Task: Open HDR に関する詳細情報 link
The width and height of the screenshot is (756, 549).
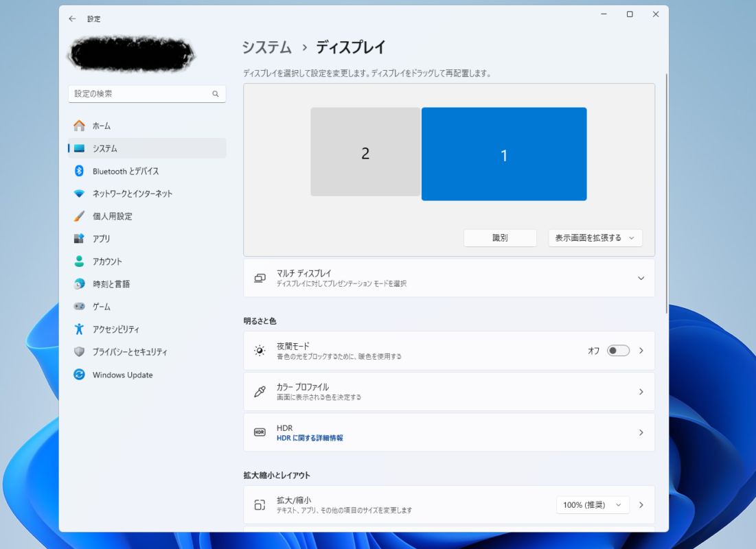Action: [310, 438]
